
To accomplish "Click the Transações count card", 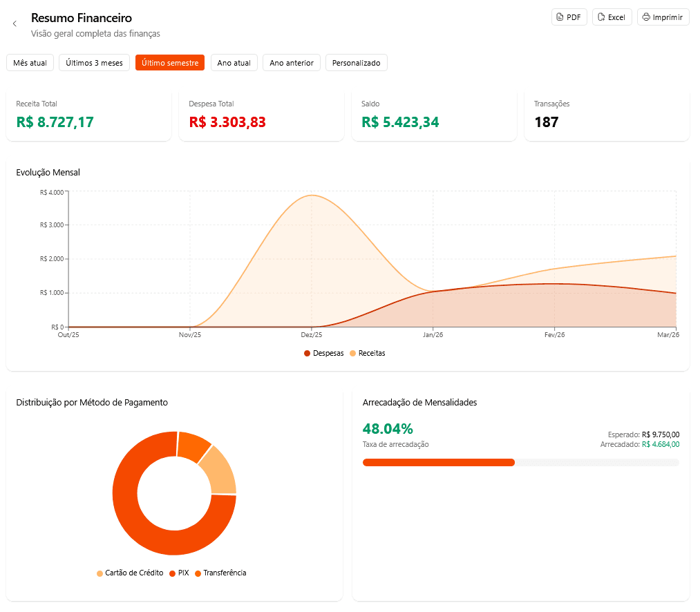I will pos(607,115).
